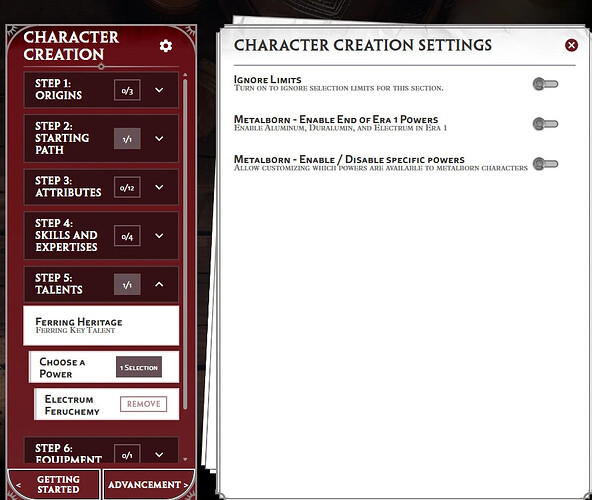Open settings with the gear icon
Image resolution: width=592 pixels, height=500 pixels.
[x=166, y=46]
